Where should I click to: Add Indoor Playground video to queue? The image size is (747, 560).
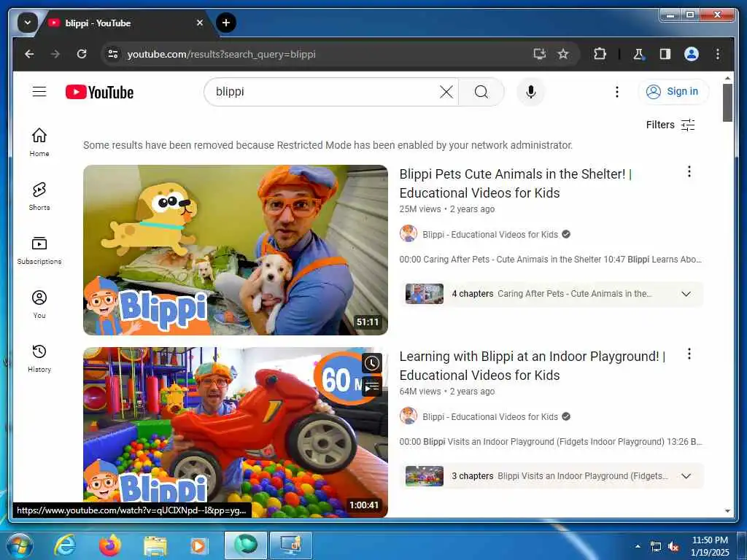click(371, 386)
